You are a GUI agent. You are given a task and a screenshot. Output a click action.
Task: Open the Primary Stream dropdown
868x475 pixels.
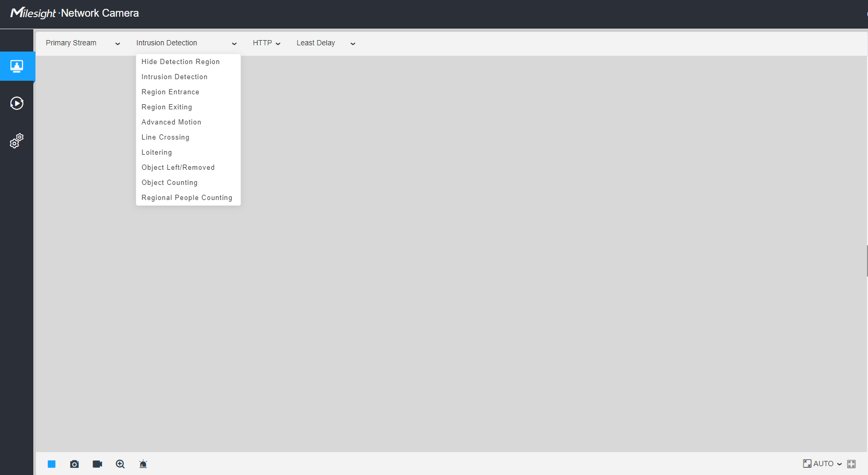(x=83, y=43)
